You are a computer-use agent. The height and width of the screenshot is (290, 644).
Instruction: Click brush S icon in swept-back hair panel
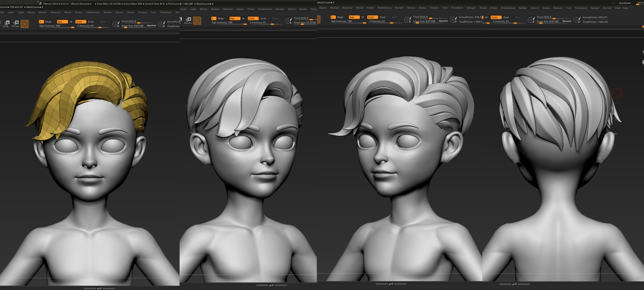click(x=408, y=20)
